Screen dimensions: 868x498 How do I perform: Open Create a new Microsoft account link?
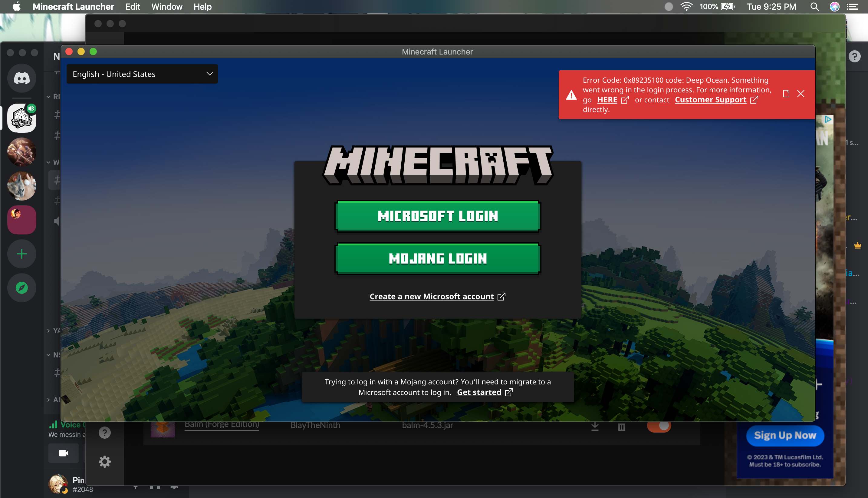(x=432, y=297)
